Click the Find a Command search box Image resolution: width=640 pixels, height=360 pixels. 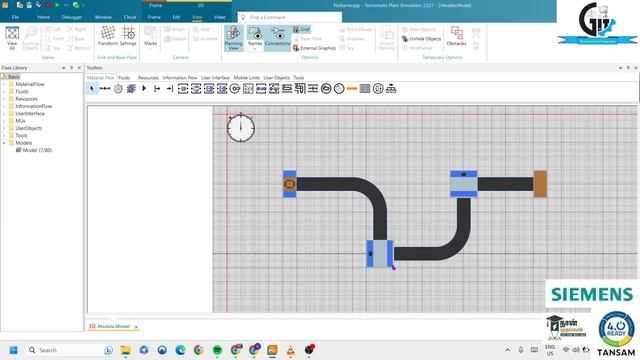290,17
